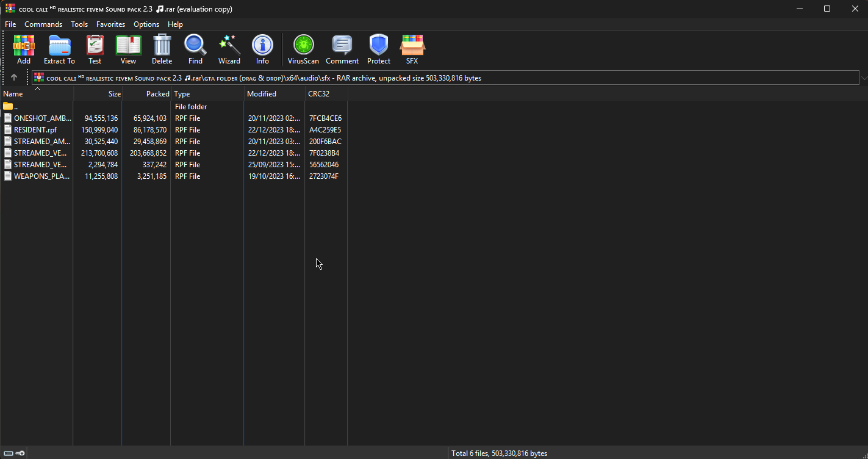
Task: Sort by the Name column header
Action: (37, 94)
